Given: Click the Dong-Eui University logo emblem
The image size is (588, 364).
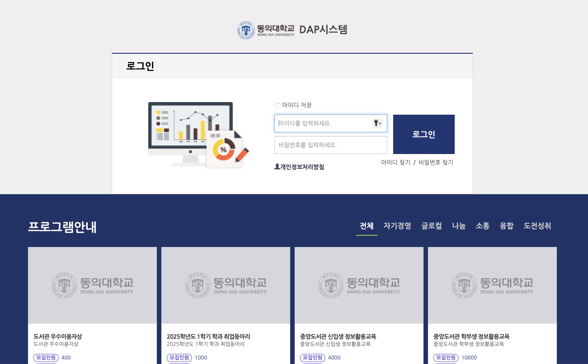Looking at the screenshot, I should (x=246, y=30).
